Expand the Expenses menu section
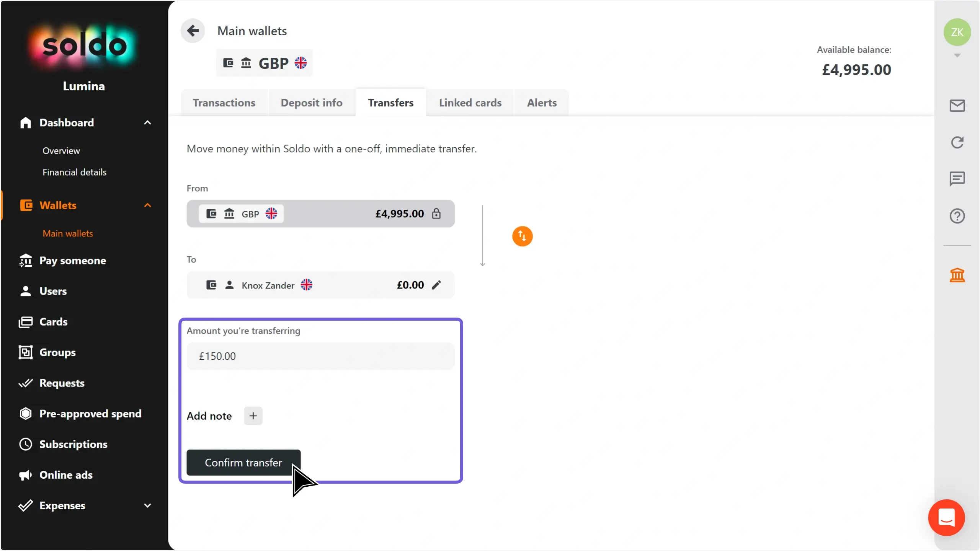The image size is (980, 551). tap(147, 505)
